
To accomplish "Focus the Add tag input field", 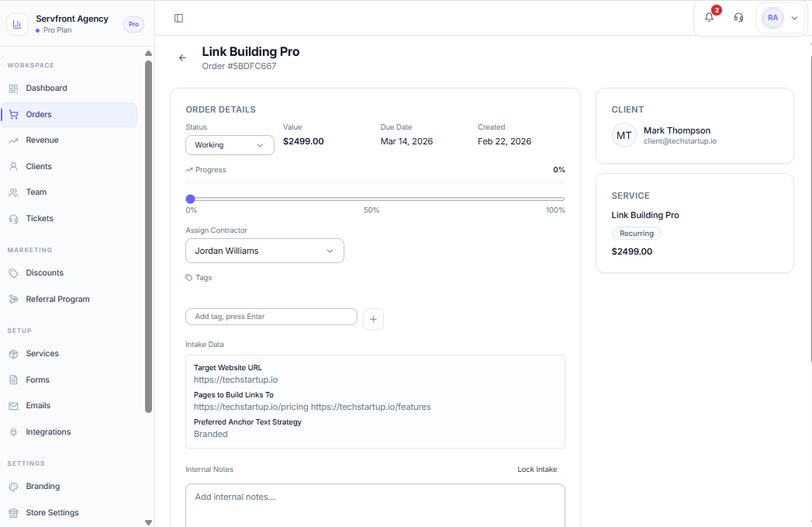I will pos(271,317).
